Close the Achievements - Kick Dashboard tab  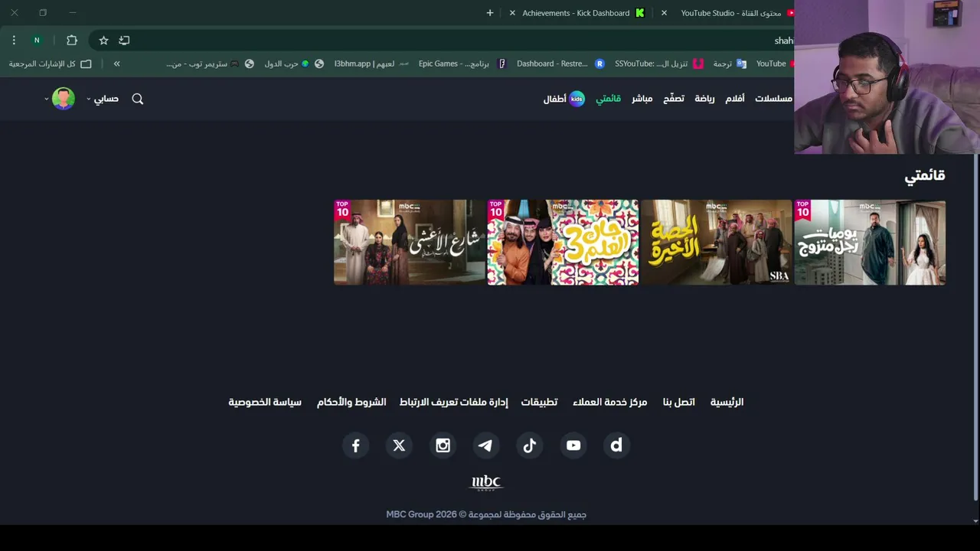coord(512,13)
